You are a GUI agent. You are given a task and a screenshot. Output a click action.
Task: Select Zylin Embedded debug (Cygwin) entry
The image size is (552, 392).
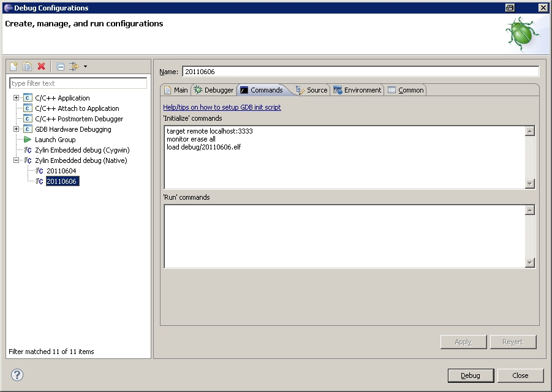[x=82, y=150]
